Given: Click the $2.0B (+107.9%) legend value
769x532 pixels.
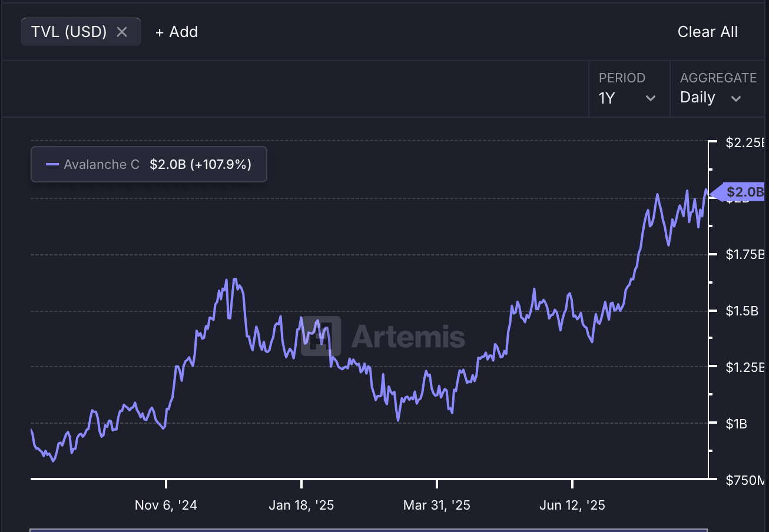Looking at the screenshot, I should coord(200,164).
